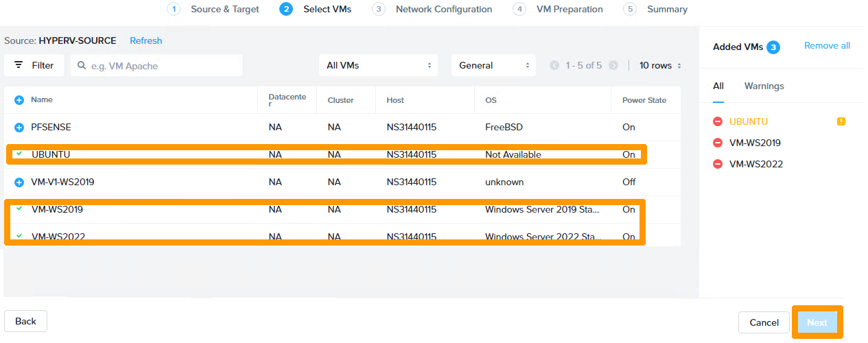Viewport: 868px width, 343px height.
Task: Add the PFSENSE VM with plus icon
Action: (x=19, y=128)
